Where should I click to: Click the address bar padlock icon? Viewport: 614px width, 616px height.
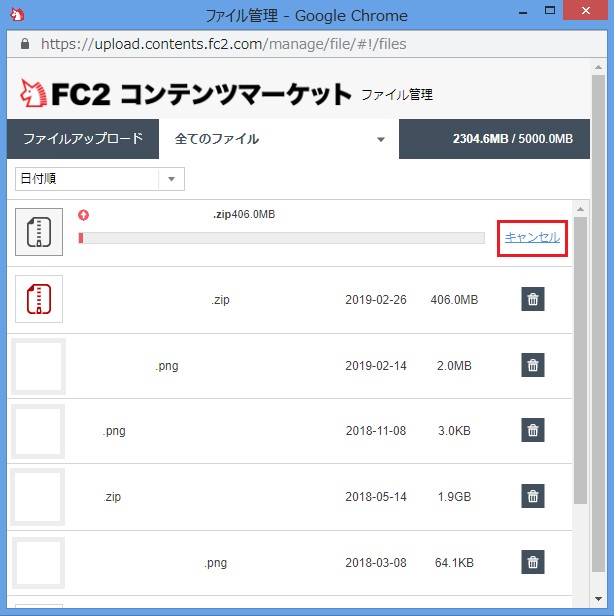point(25,45)
